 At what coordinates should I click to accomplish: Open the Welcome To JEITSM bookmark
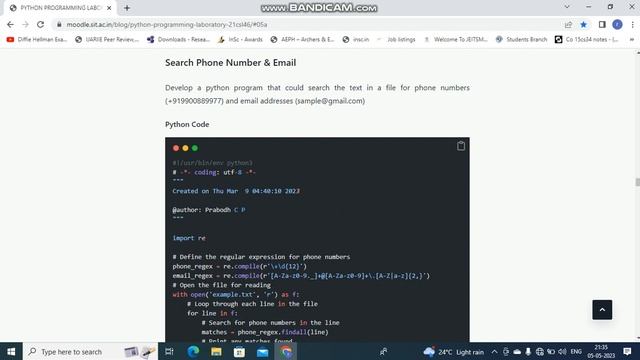(456, 39)
